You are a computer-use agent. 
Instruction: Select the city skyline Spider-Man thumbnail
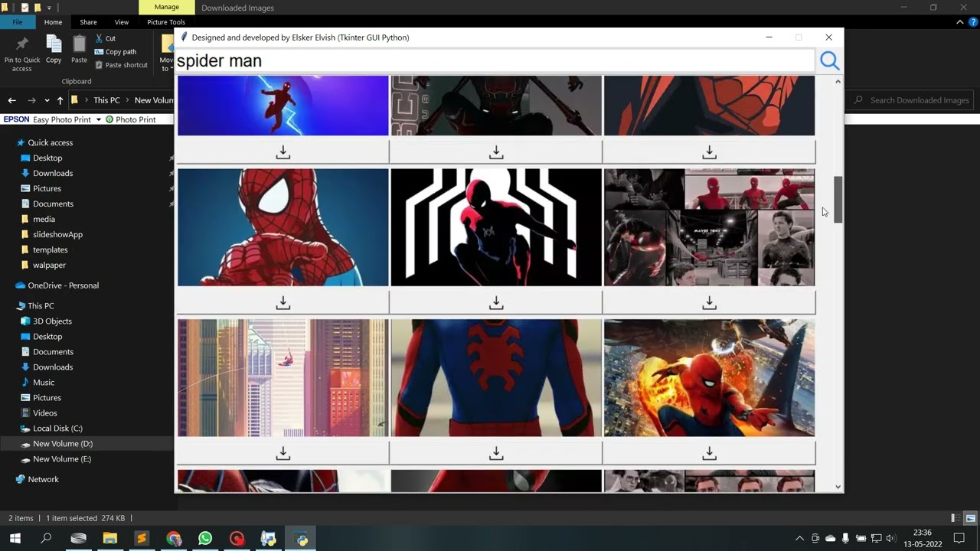pyautogui.click(x=283, y=378)
